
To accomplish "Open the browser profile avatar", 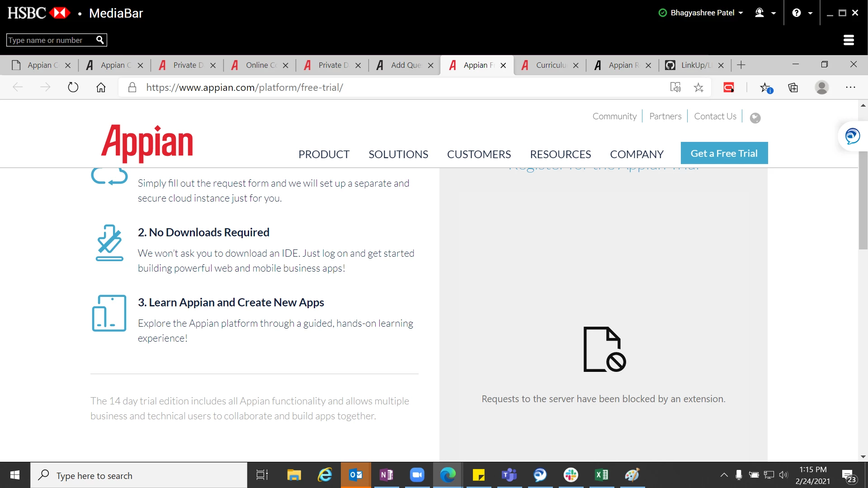I will pyautogui.click(x=822, y=87).
